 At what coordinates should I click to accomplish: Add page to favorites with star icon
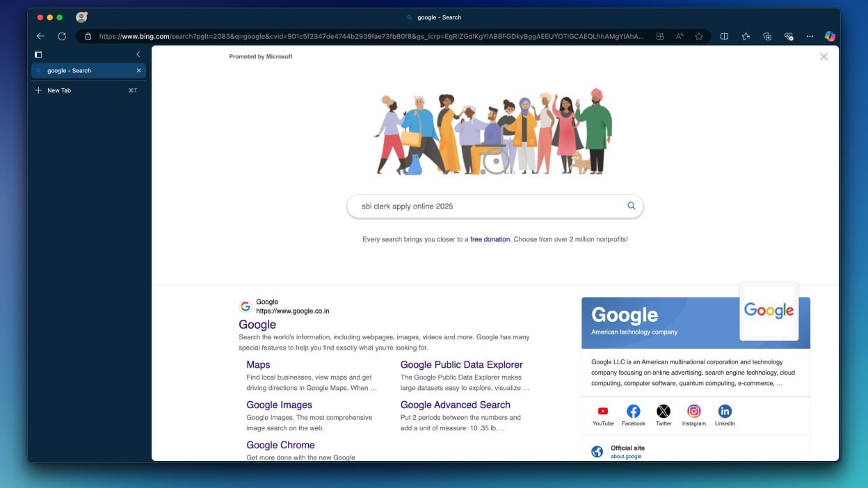[x=699, y=36]
